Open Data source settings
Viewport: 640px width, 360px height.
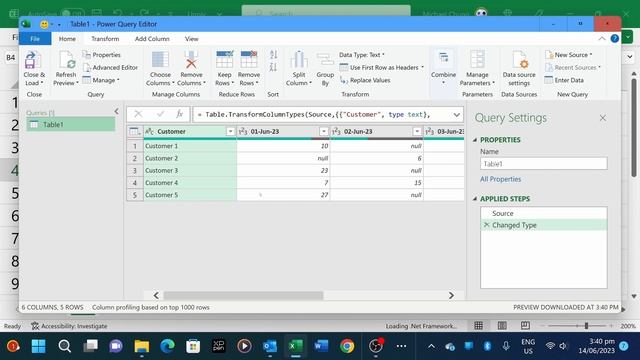[519, 68]
